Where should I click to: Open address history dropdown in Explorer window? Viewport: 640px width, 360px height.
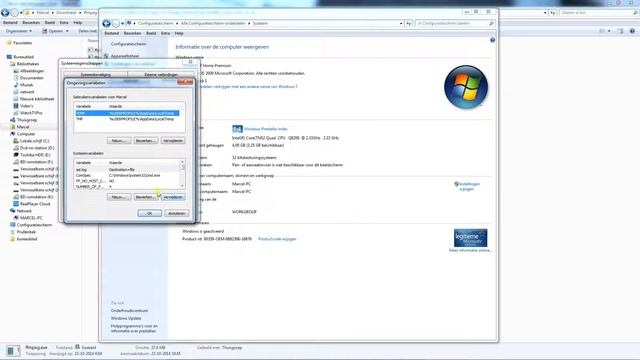click(x=545, y=13)
